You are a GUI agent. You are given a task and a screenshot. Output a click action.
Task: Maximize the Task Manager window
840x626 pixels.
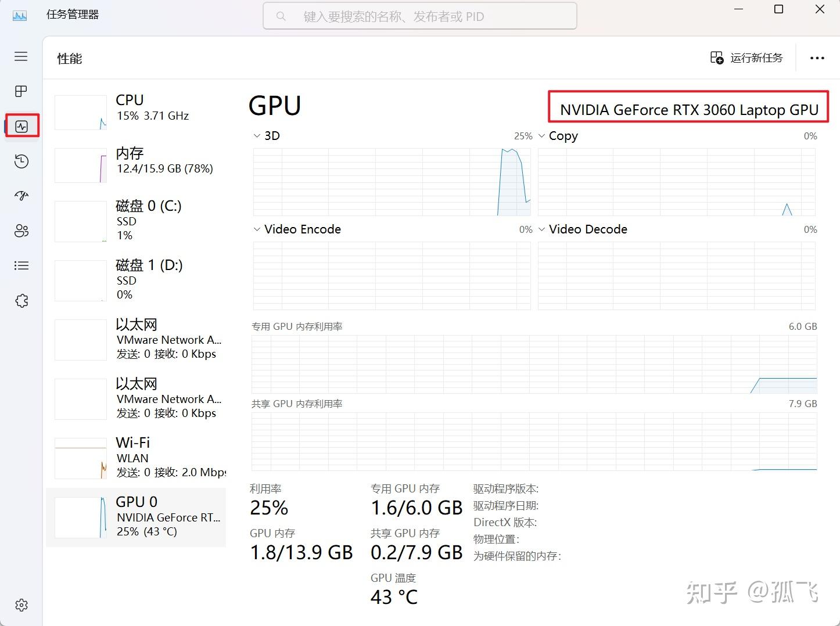[x=779, y=9]
